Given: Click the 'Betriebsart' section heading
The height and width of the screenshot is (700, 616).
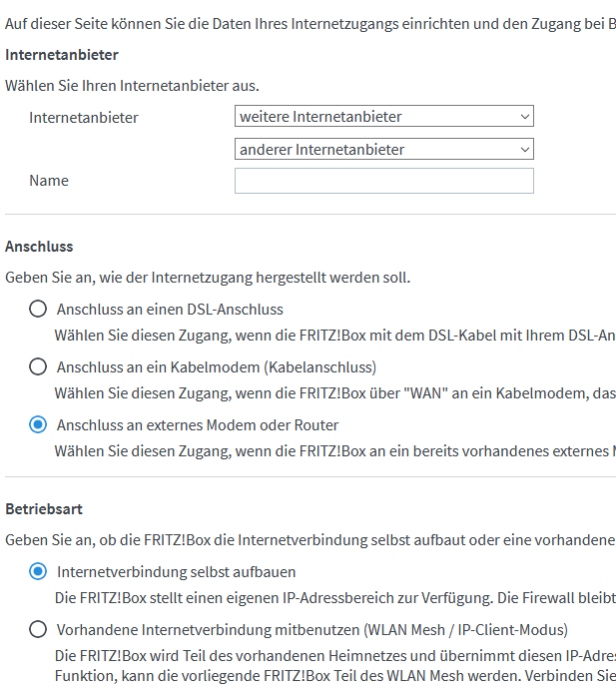Looking at the screenshot, I should (x=45, y=507).
